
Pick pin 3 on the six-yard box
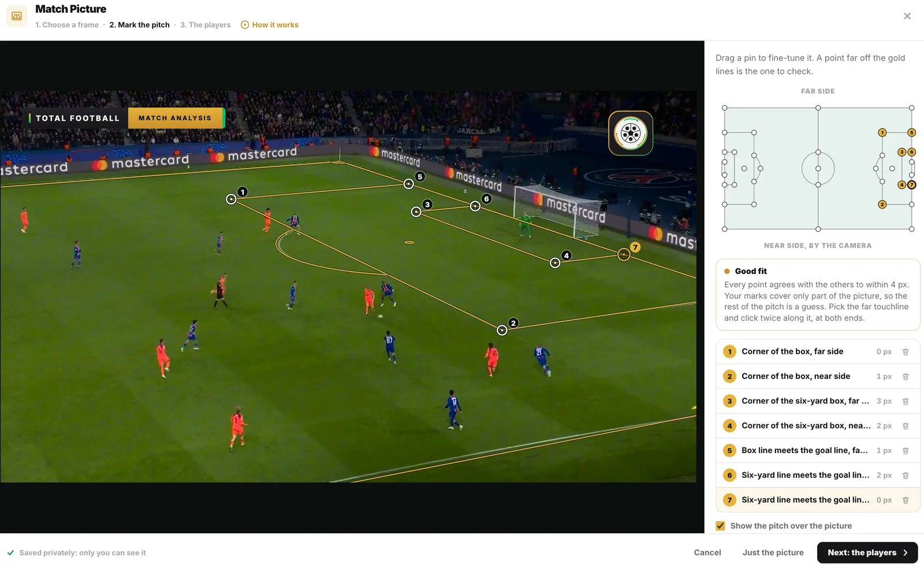(x=416, y=212)
